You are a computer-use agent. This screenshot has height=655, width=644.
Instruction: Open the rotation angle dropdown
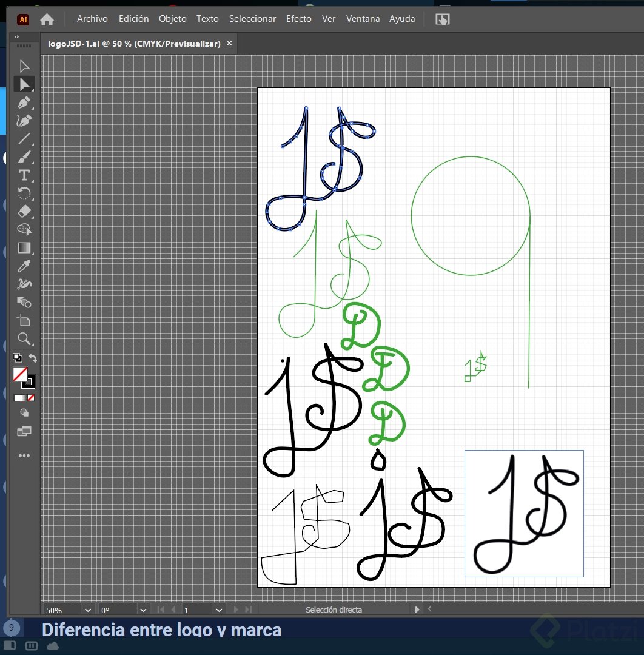coord(143,610)
